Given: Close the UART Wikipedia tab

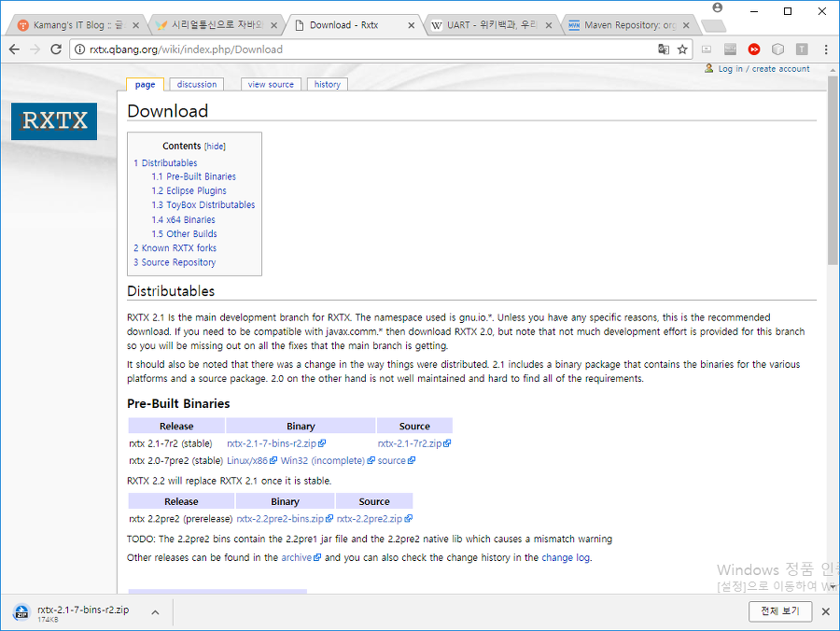Looking at the screenshot, I should coord(549,25).
